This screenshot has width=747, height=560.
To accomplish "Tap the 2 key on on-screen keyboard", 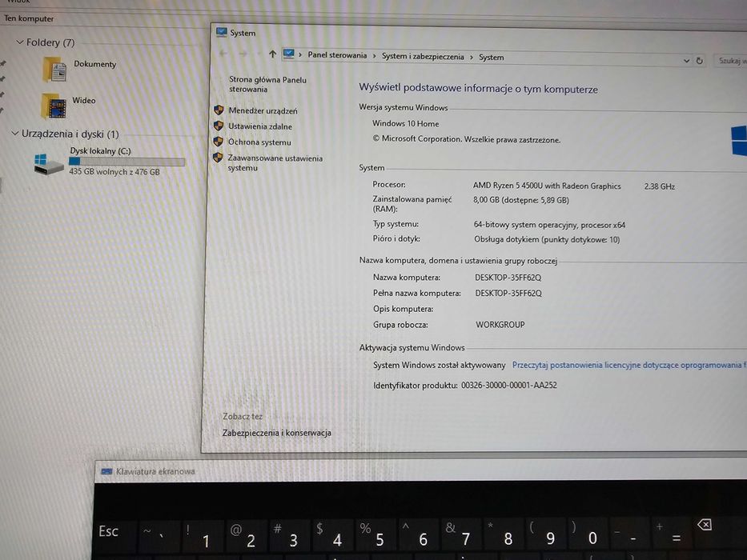I will [246, 536].
